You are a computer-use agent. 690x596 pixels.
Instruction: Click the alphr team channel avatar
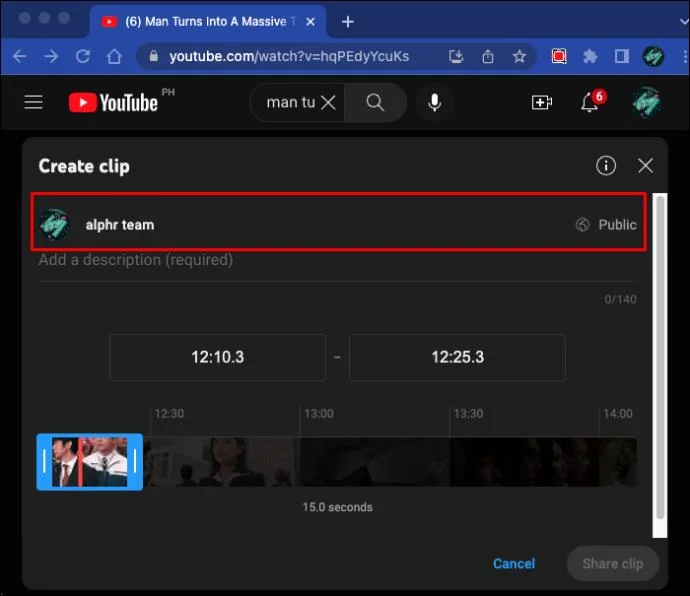(54, 224)
